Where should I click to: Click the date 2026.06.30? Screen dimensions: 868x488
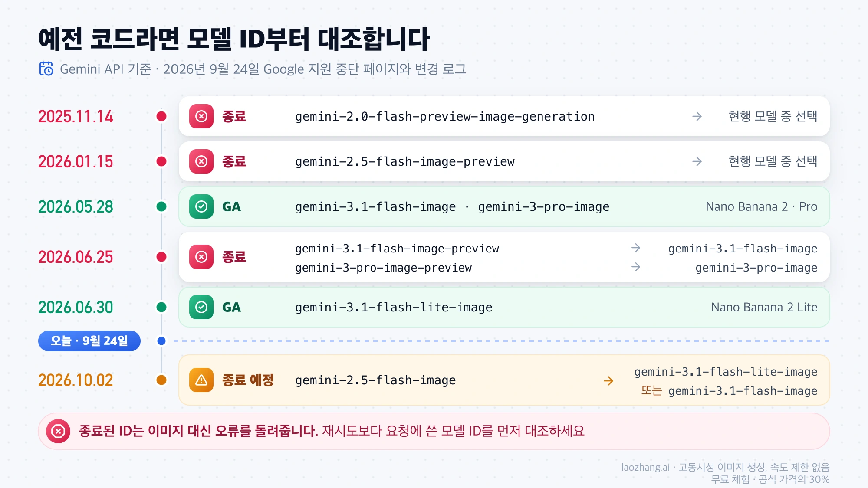76,308
